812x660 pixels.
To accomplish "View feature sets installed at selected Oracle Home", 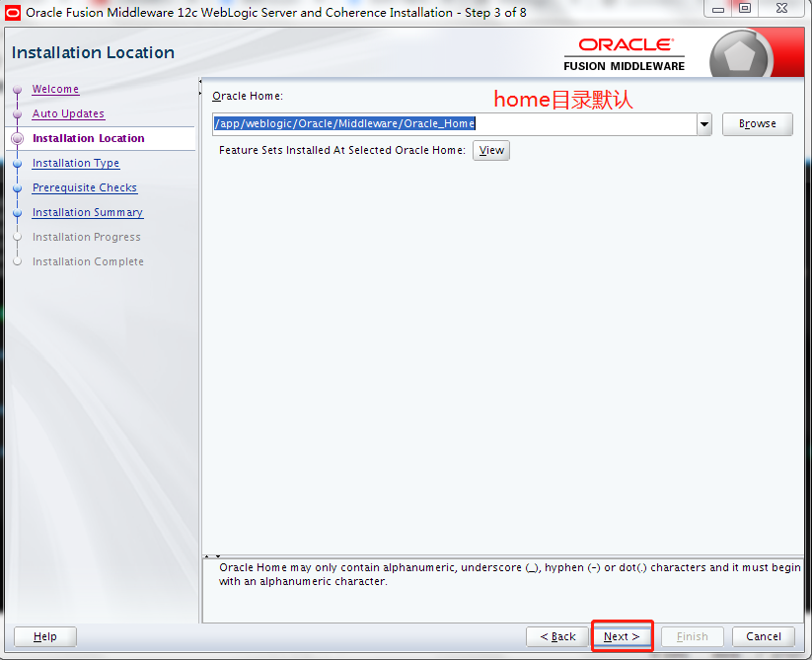I will pos(490,149).
